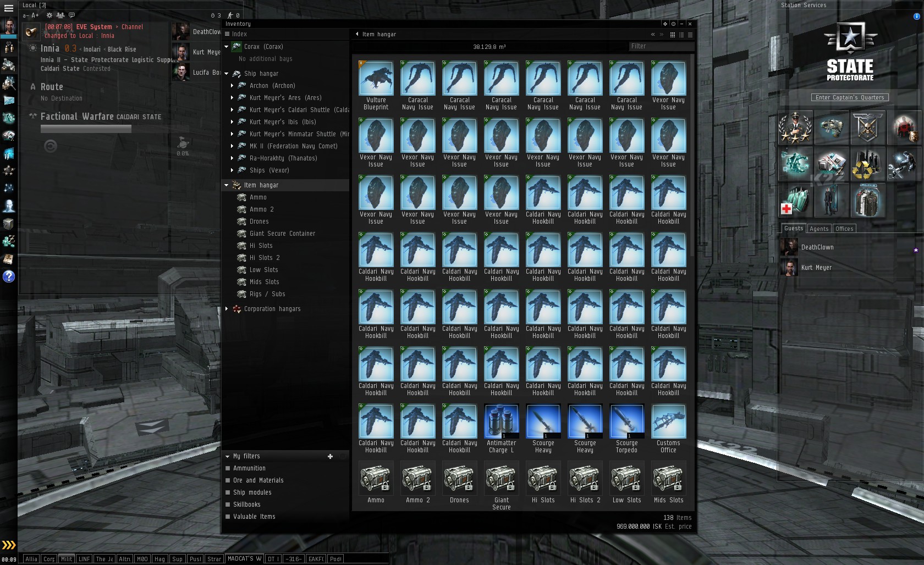Expand the Corporation hangars node
The height and width of the screenshot is (565, 924).
pos(226,309)
